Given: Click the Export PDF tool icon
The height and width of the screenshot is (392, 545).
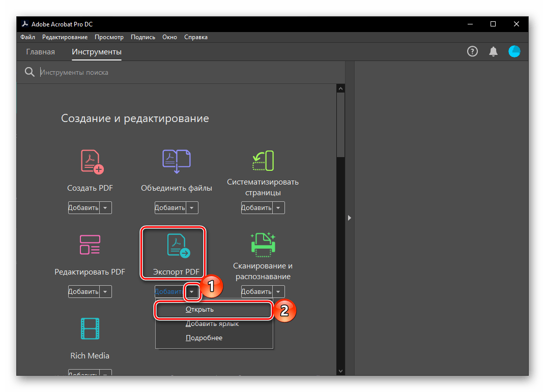Looking at the screenshot, I should point(178,246).
